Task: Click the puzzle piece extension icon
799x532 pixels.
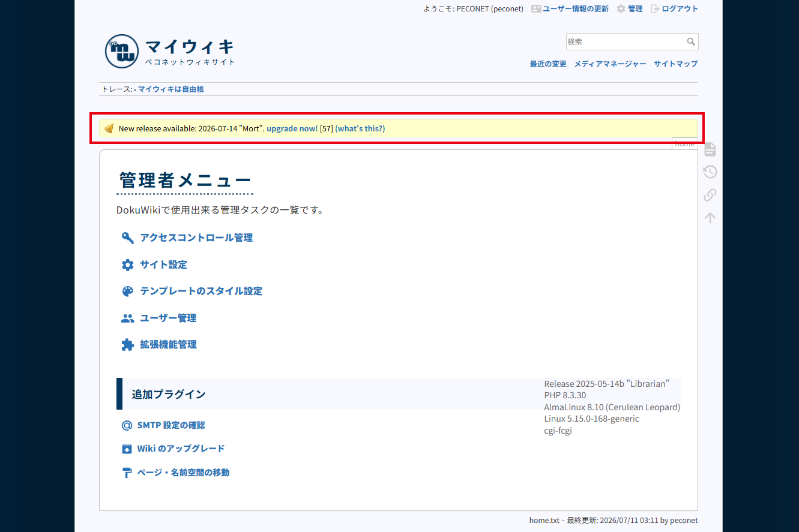Action: [x=127, y=345]
